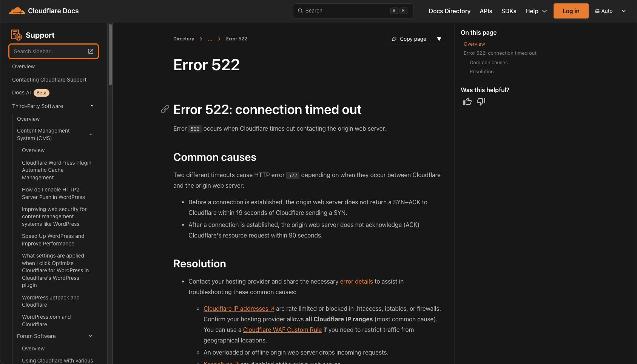Collapse the Content Management System group
The image size is (637, 364).
point(91,134)
